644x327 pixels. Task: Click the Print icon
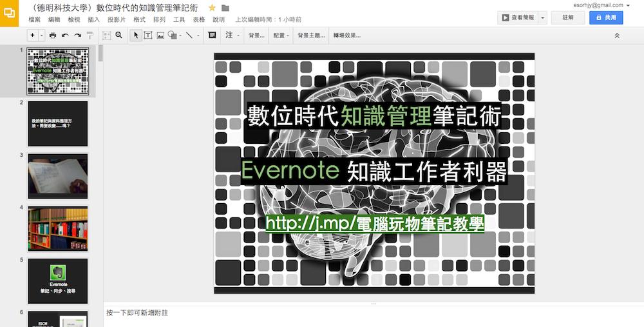pos(53,35)
